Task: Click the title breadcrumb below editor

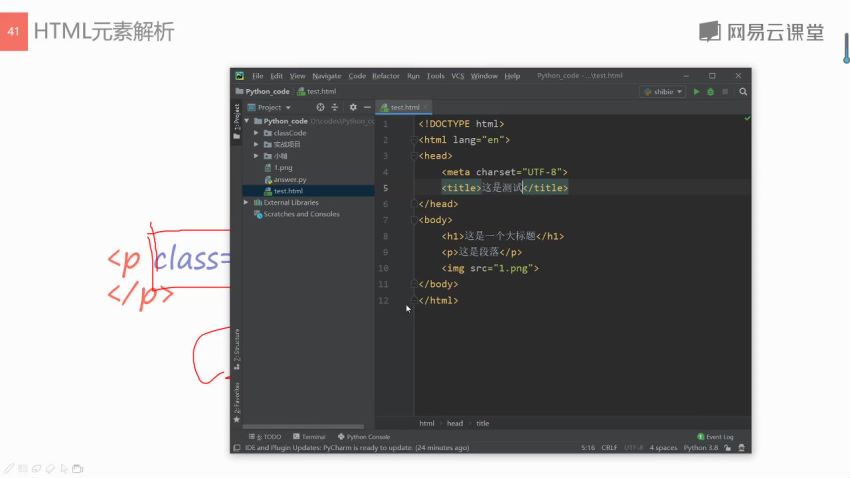Action: (482, 423)
